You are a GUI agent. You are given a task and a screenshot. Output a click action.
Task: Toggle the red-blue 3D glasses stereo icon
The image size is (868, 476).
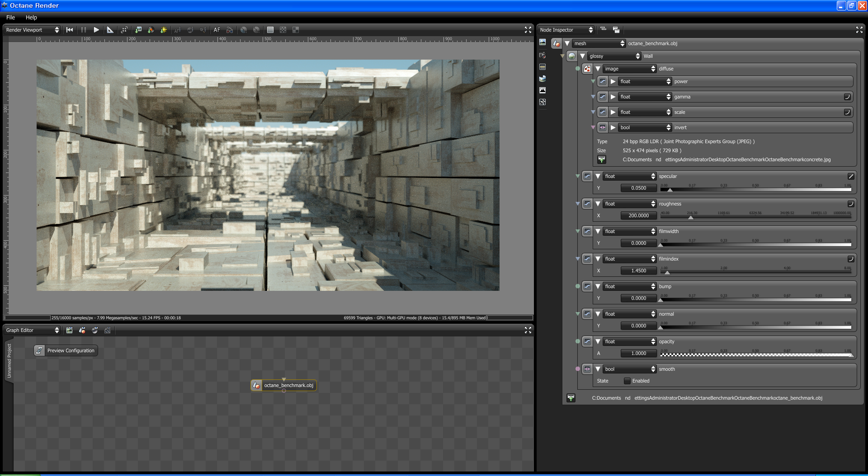tap(230, 30)
